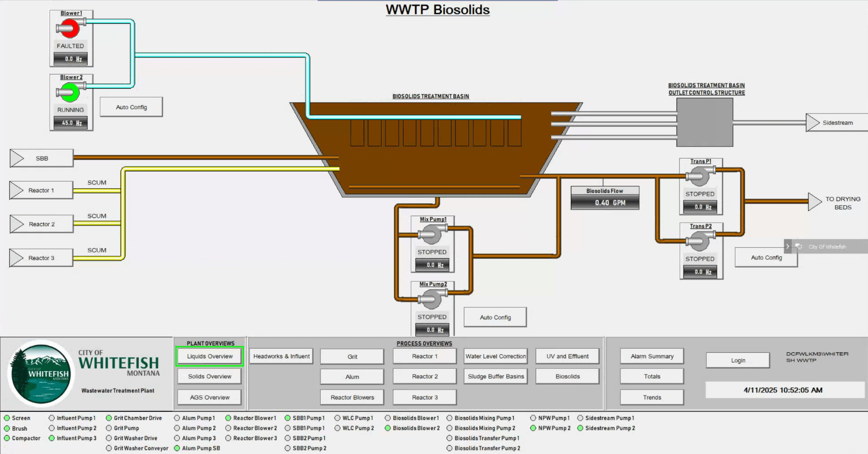
Task: Select the Trans P1 transfer pump icon
Action: pyautogui.click(x=699, y=174)
